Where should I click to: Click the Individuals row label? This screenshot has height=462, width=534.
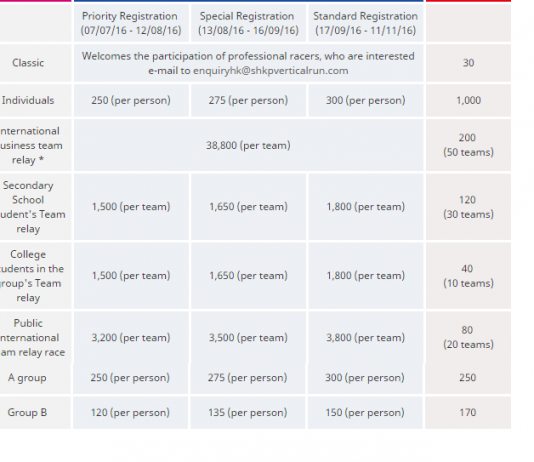pyautogui.click(x=28, y=100)
